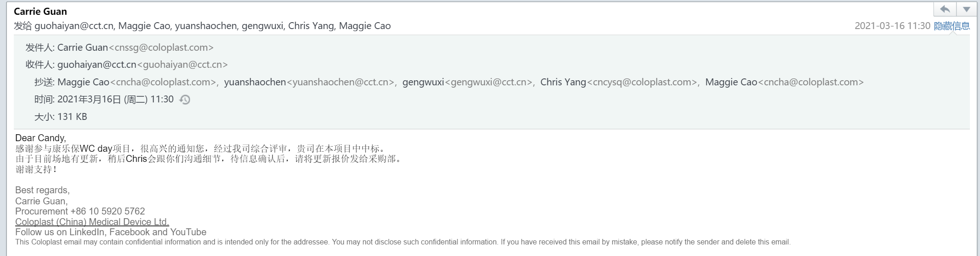Select the bracketed guohaiyan@cct.cn address in 收件人 row
Screen dimensions: 980x256
click(182, 65)
